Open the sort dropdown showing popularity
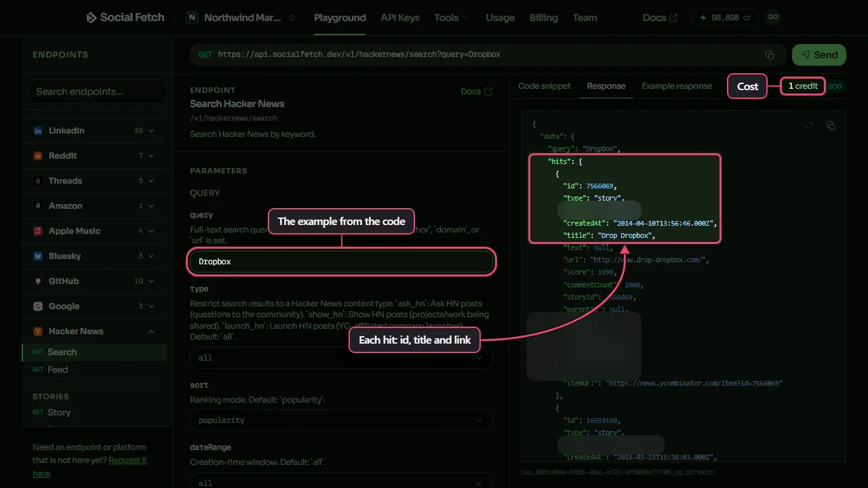Viewport: 868px width, 488px height. (x=341, y=420)
